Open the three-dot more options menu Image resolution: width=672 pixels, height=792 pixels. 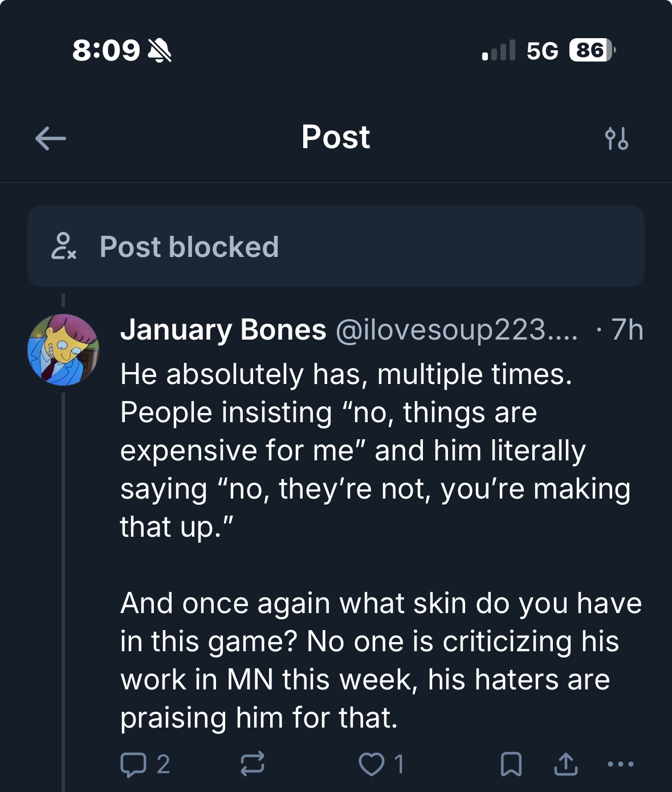621,764
